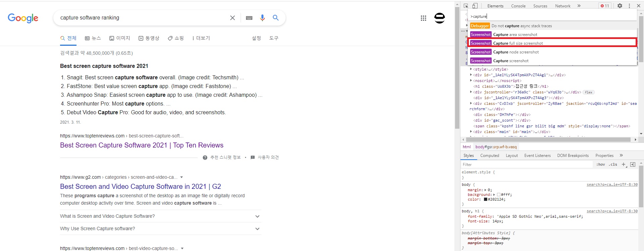The height and width of the screenshot is (251, 644).
Task: Open Best Screen and Video Capture G2 link
Action: (x=141, y=186)
